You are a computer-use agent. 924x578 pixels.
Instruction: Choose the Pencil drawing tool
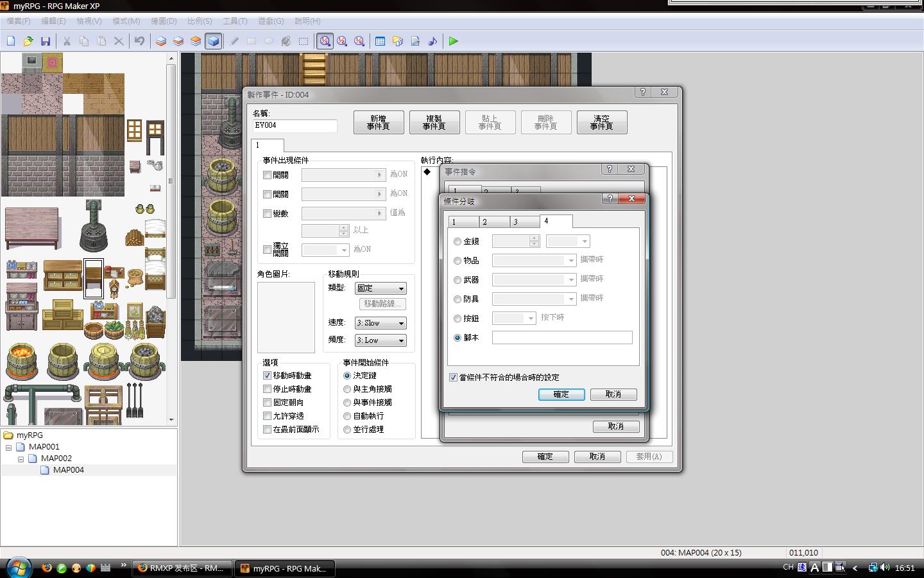(234, 41)
